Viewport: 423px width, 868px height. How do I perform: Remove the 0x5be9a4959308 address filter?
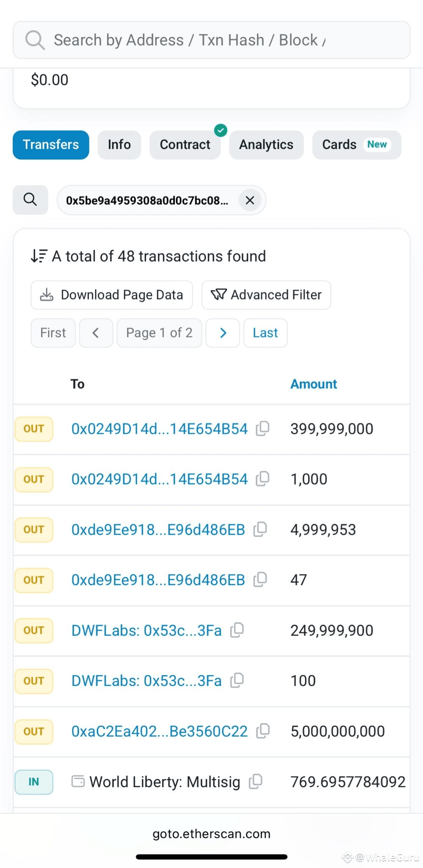coord(250,200)
